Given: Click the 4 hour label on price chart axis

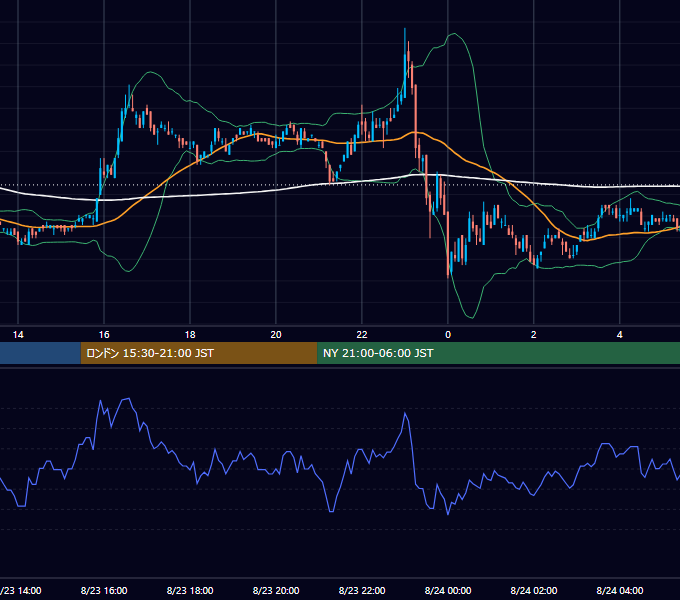Looking at the screenshot, I should coord(620,335).
